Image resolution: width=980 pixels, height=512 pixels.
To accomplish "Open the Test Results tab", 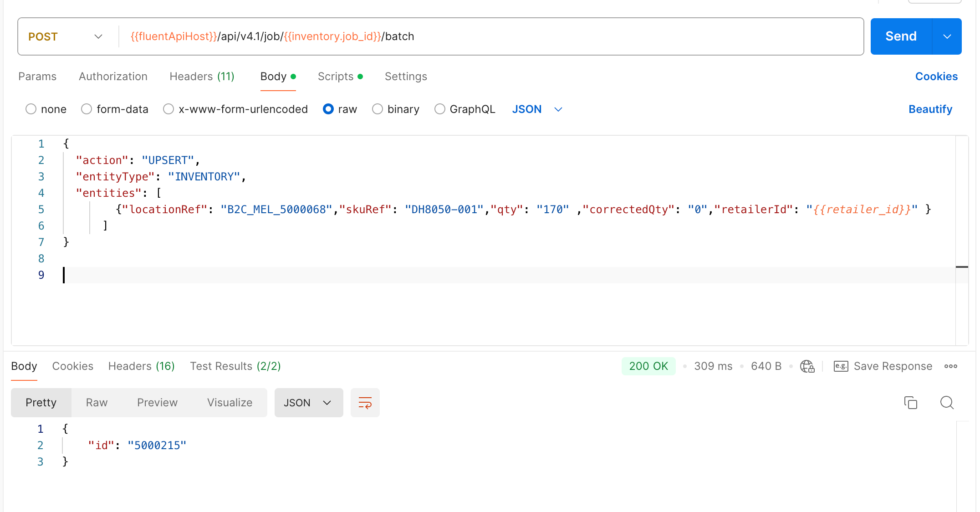I will [x=235, y=366].
